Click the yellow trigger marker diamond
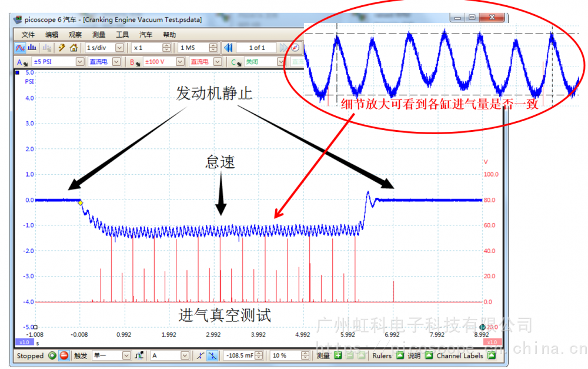Screen dimensions: 588x369 click(80, 202)
